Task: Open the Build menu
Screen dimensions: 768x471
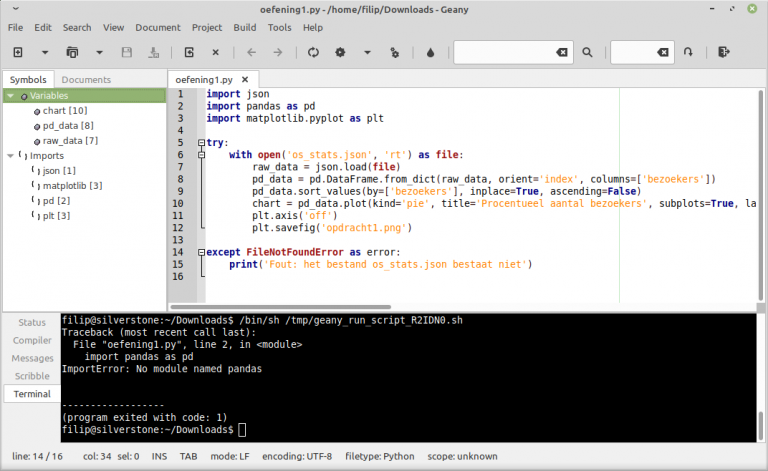Action: (244, 27)
